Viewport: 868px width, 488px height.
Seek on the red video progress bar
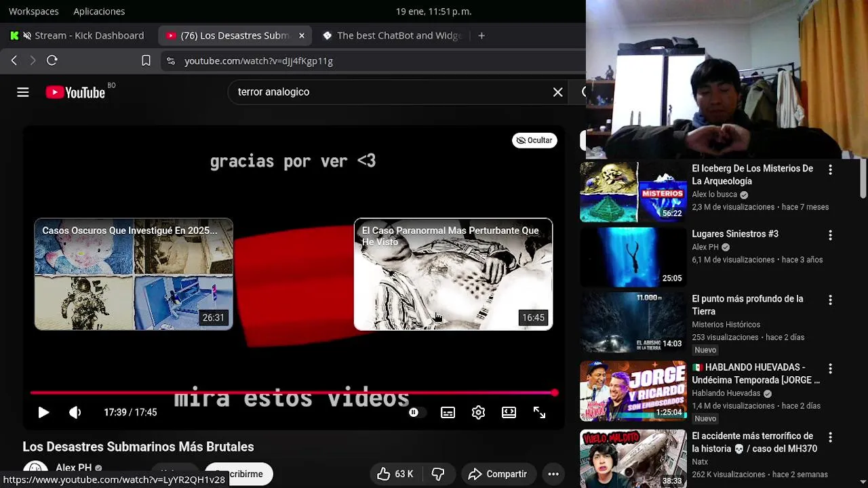[x=293, y=392]
